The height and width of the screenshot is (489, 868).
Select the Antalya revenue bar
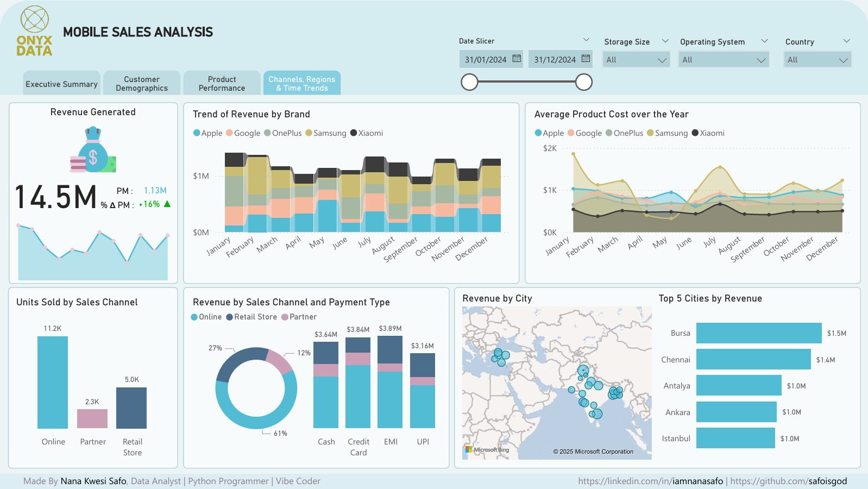[x=739, y=386]
